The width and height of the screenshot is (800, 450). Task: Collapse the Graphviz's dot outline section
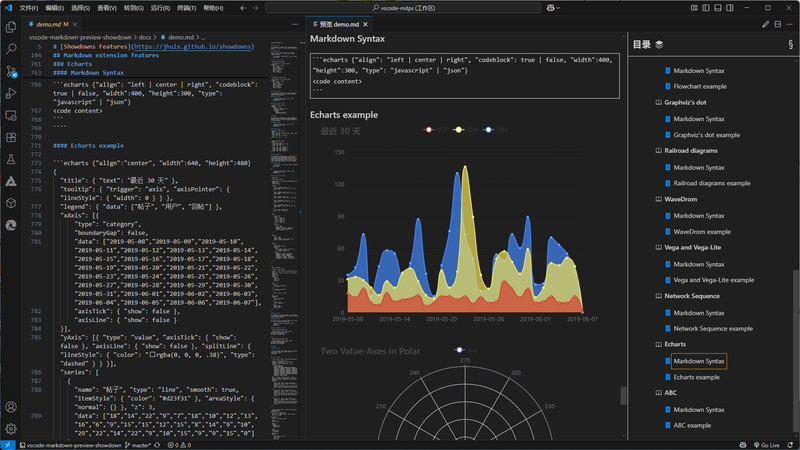pos(658,103)
